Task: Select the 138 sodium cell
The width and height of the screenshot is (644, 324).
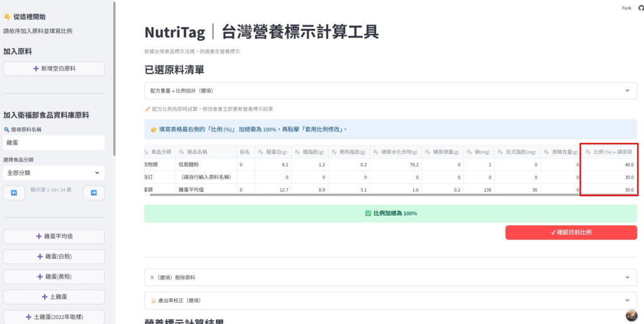Action: pos(479,190)
